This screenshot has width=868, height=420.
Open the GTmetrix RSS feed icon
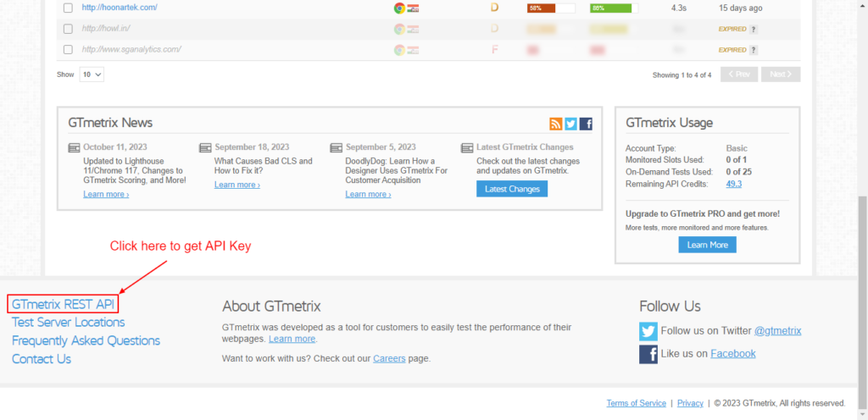555,124
